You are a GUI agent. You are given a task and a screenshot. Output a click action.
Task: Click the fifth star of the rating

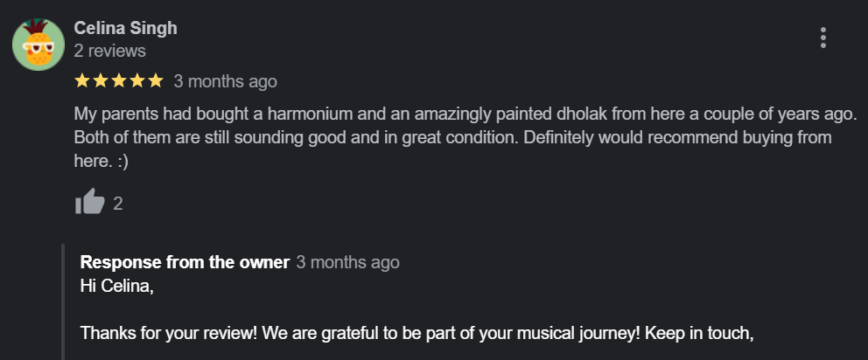pyautogui.click(x=156, y=81)
